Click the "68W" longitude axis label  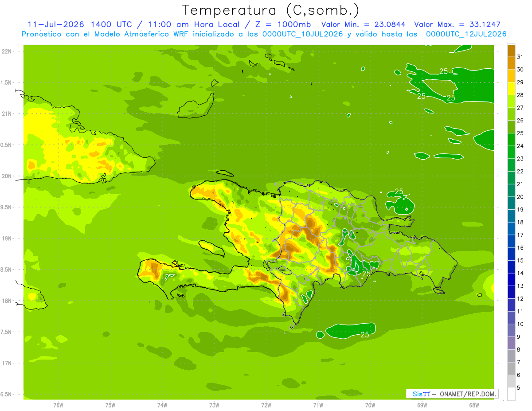474,405
